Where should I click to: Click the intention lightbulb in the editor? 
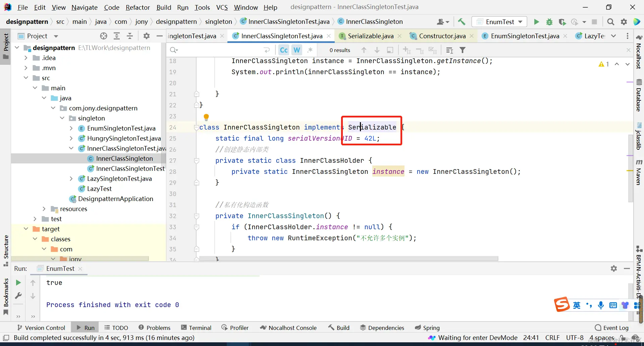coord(206,117)
